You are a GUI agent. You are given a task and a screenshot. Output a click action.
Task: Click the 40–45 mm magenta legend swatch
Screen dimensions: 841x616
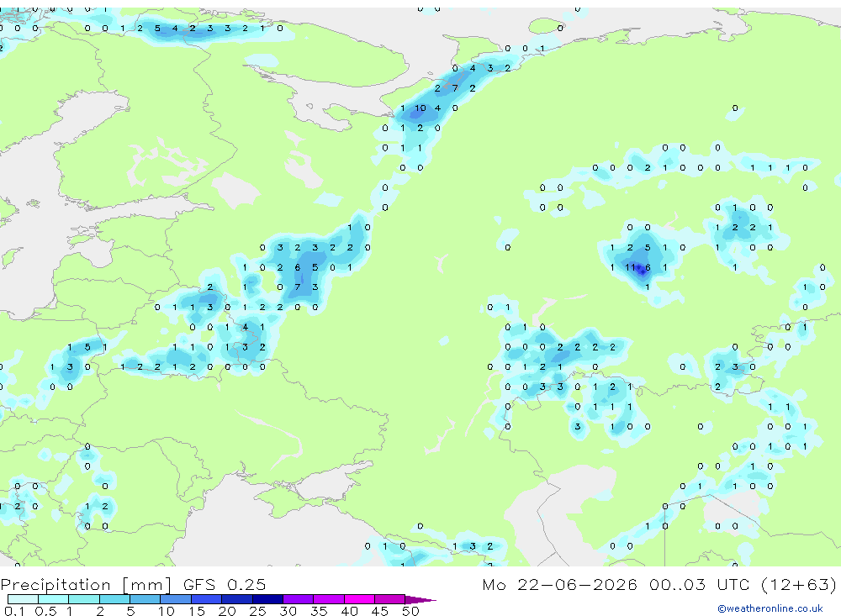click(359, 599)
